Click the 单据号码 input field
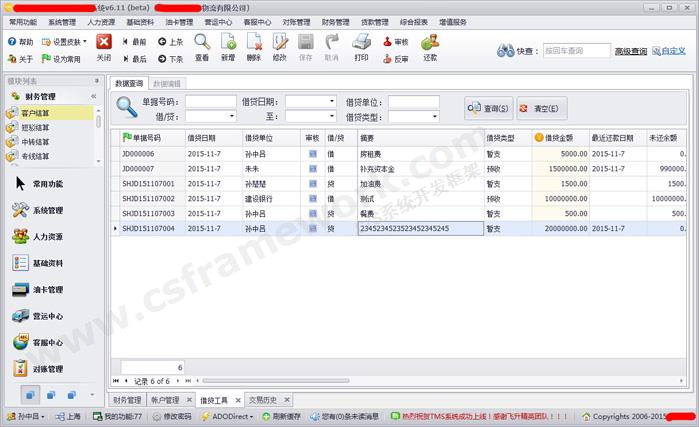This screenshot has height=427, width=699. click(211, 102)
